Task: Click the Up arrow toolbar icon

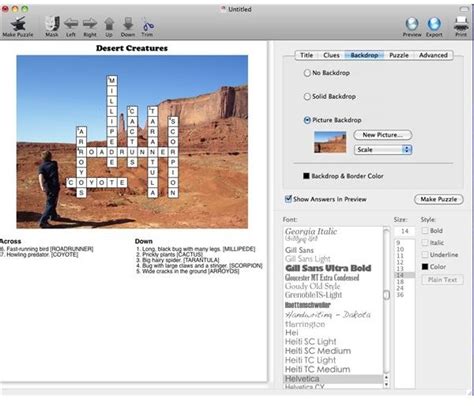Action: pyautogui.click(x=109, y=24)
